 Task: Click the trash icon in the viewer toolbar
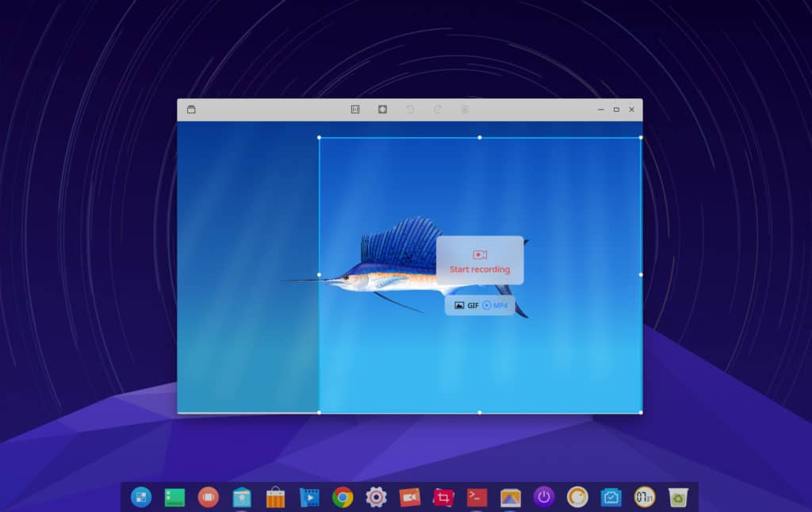tap(465, 109)
